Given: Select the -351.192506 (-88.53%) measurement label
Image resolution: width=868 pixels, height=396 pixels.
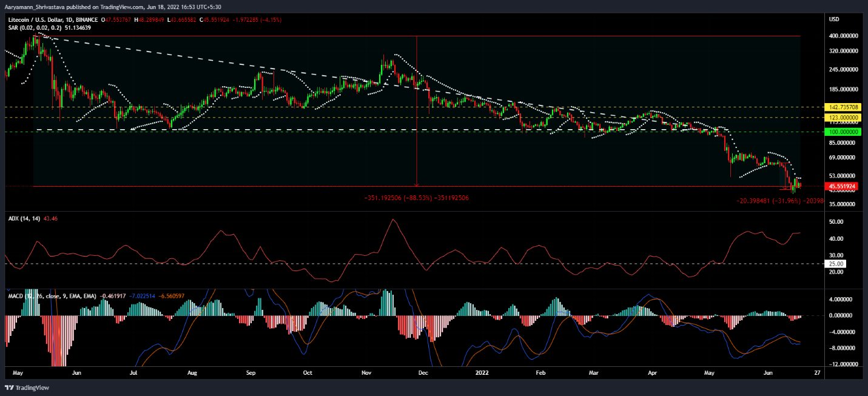Looking at the screenshot, I should click(416, 198).
